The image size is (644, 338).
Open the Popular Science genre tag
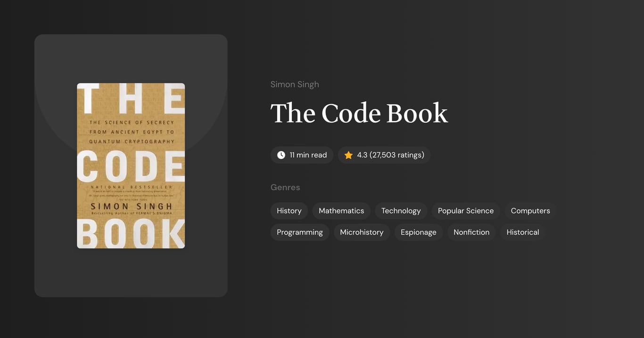(x=465, y=211)
